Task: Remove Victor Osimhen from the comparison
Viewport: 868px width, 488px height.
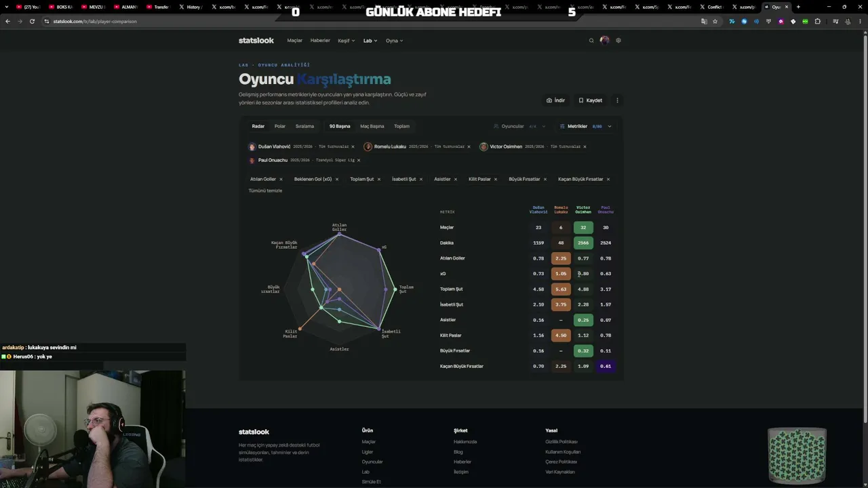Action: pyautogui.click(x=585, y=146)
